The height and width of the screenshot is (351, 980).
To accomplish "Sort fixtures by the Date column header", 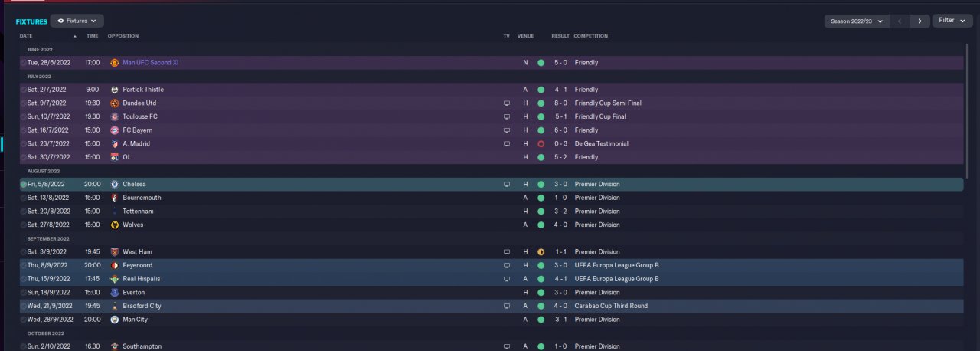I will [x=27, y=36].
